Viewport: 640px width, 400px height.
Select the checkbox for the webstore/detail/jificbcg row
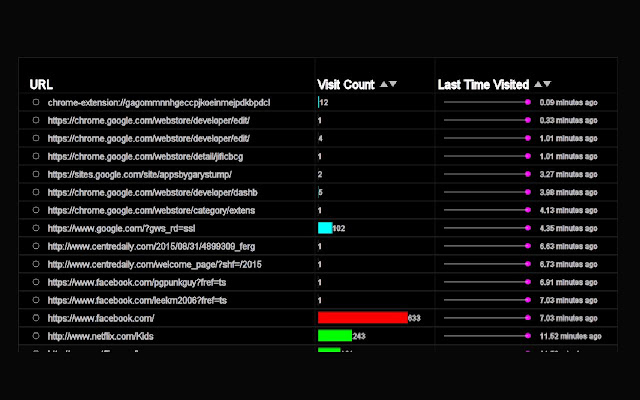[x=36, y=156]
